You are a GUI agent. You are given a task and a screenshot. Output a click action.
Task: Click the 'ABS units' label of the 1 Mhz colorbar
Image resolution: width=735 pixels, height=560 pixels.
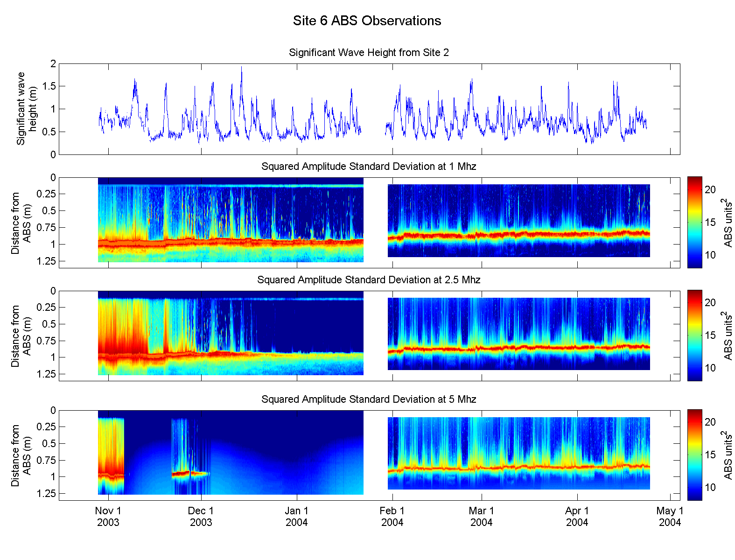[728, 223]
